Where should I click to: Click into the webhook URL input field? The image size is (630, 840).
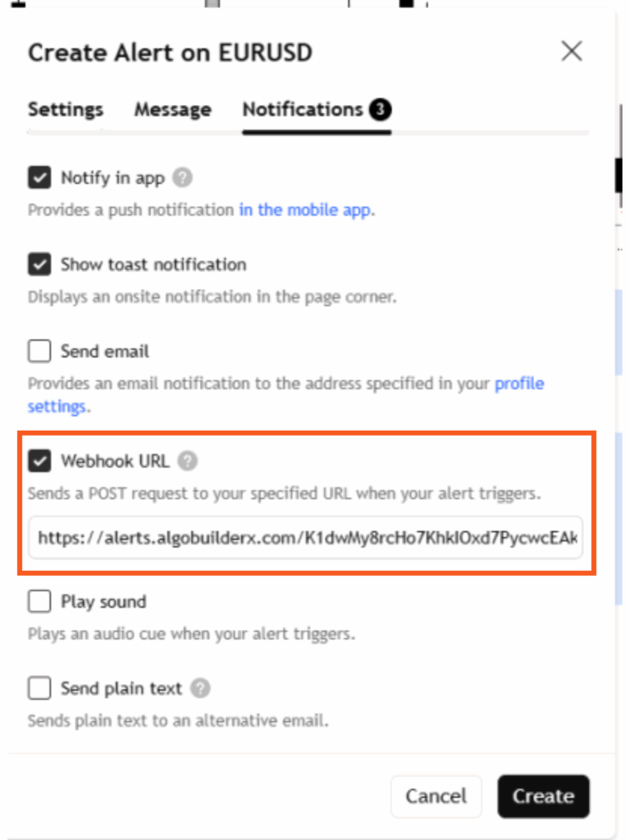pyautogui.click(x=305, y=538)
